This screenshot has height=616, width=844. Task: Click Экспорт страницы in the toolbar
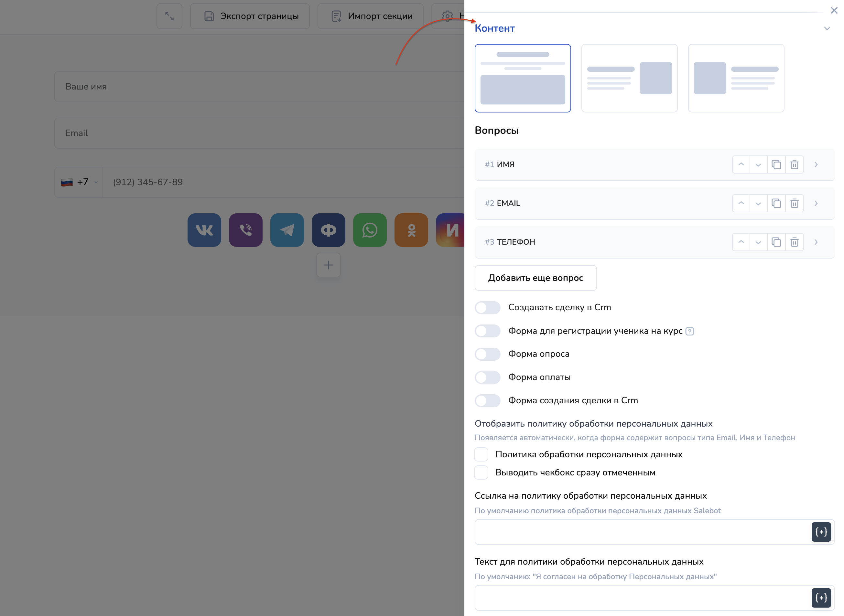click(250, 16)
